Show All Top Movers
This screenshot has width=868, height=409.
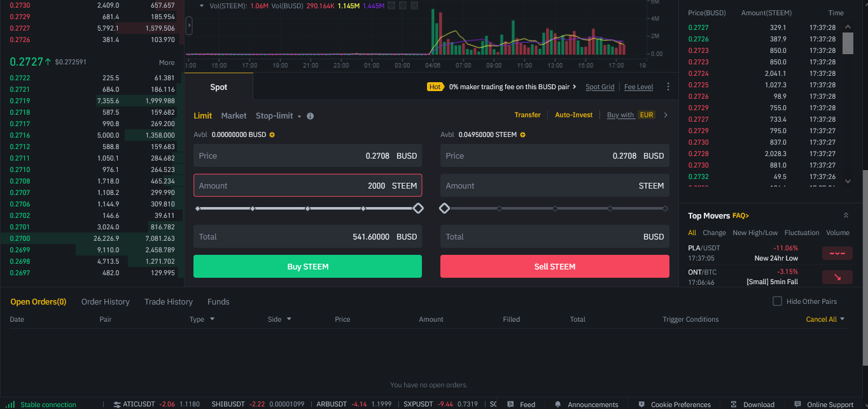(x=692, y=233)
